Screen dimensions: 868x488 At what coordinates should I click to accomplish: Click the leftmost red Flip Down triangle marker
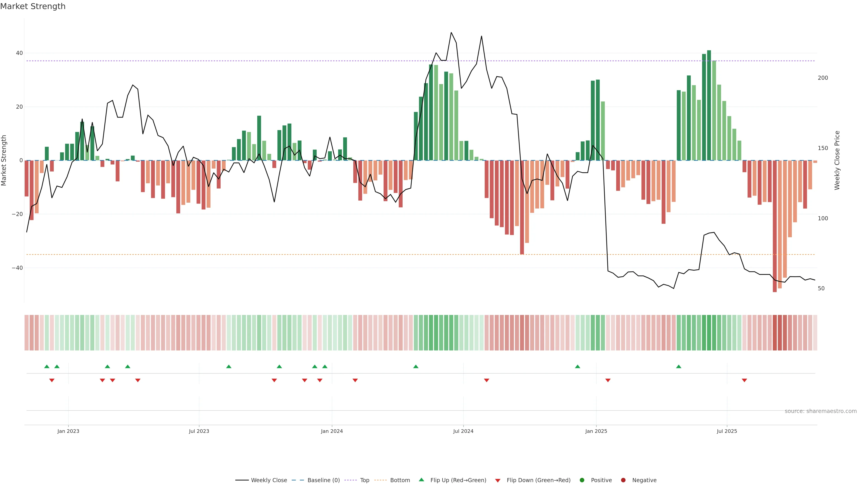pyautogui.click(x=52, y=380)
